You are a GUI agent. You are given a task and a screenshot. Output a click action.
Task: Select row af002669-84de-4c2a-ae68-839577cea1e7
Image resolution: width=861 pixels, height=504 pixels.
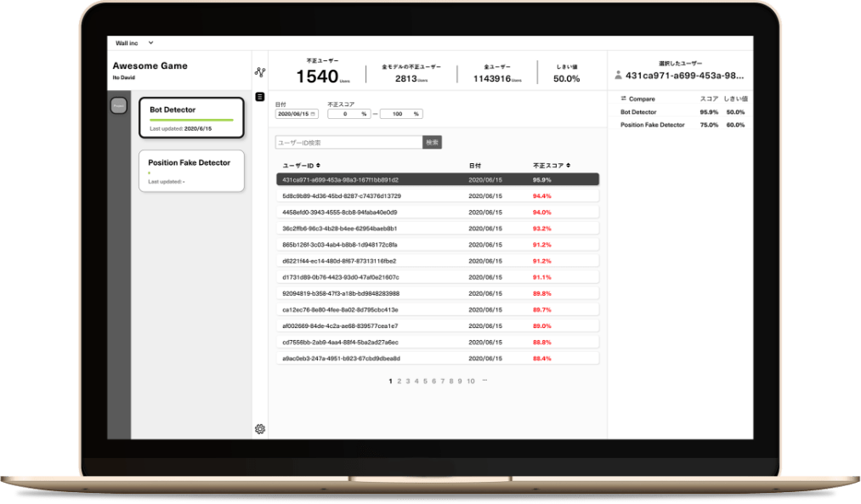(x=438, y=326)
